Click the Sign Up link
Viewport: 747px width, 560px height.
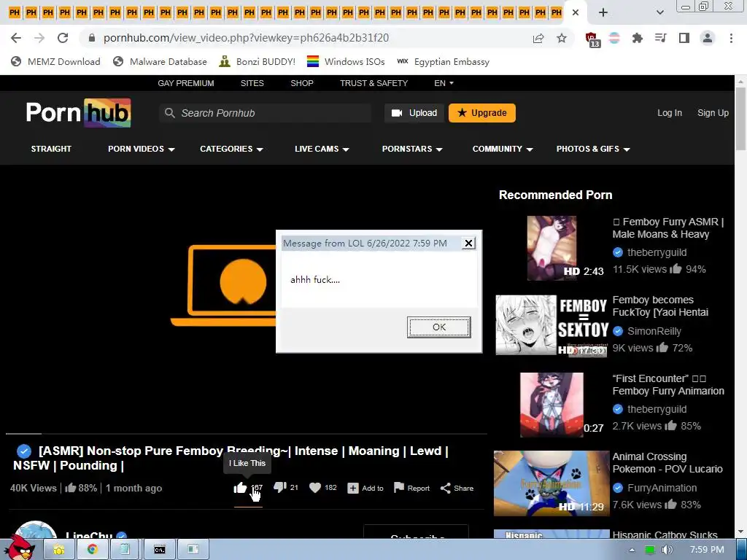click(x=713, y=113)
